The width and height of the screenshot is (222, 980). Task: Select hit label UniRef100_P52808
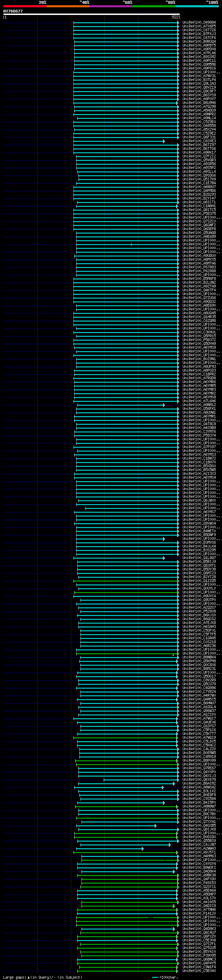pyautogui.click(x=199, y=612)
